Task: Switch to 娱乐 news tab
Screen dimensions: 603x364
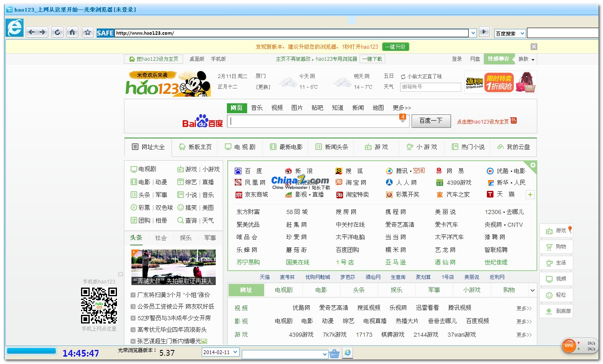Action: 186,238
